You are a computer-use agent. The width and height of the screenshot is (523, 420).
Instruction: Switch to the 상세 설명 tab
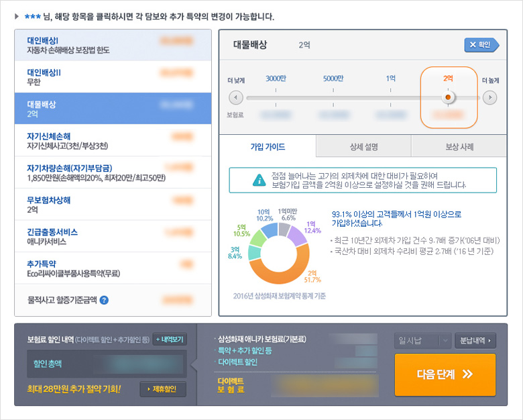[363, 146]
